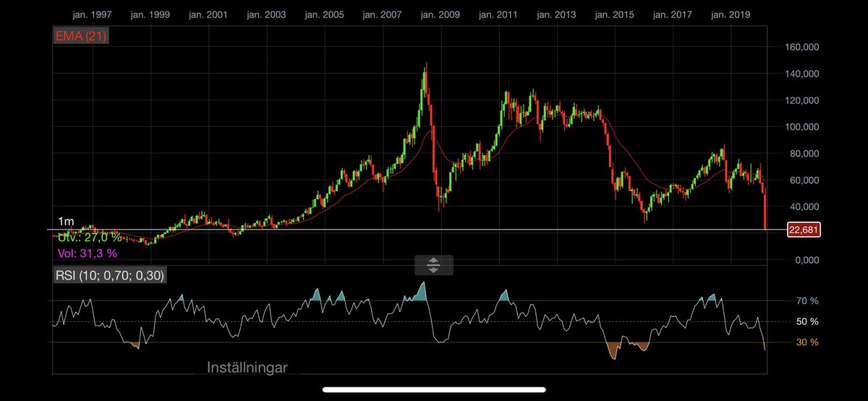Screen dimensions: 868x401
Task: Click the jan. 2009 date label
Action: point(440,14)
